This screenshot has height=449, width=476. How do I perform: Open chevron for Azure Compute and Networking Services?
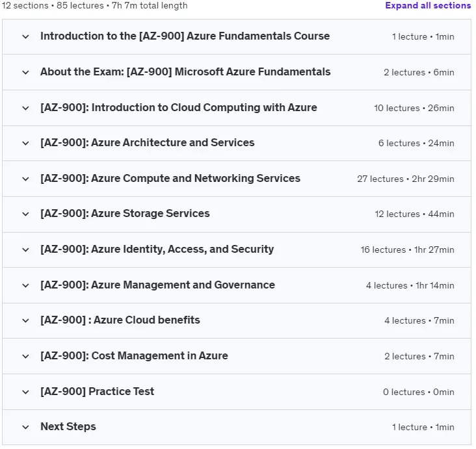[x=26, y=179]
